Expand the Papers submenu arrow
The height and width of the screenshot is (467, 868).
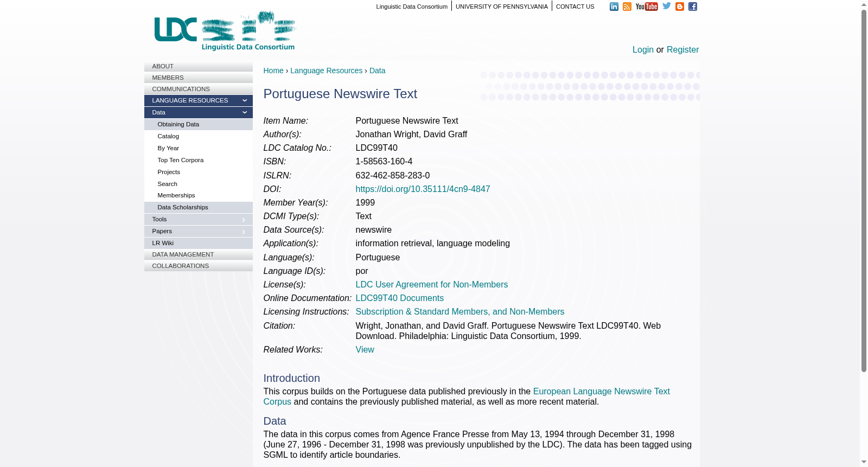click(x=244, y=232)
